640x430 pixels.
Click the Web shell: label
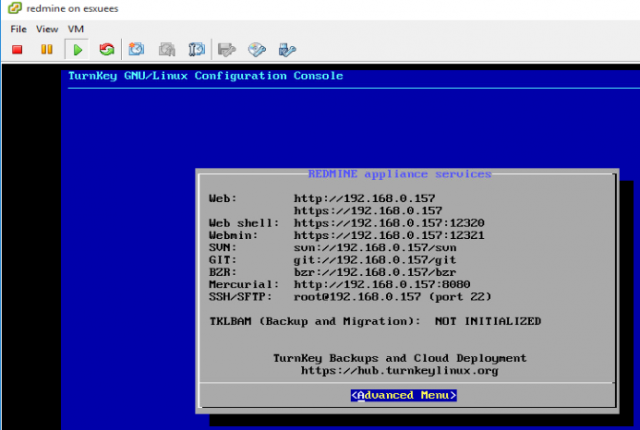pos(244,223)
